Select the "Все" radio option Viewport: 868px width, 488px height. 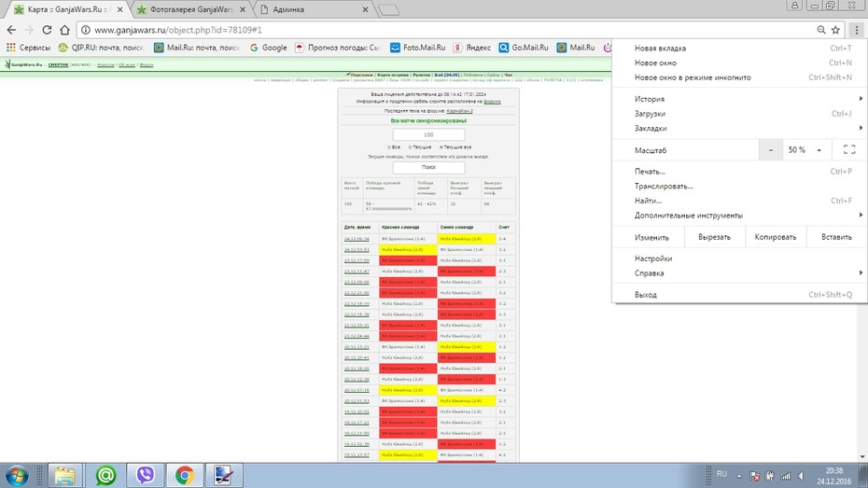[x=389, y=147]
